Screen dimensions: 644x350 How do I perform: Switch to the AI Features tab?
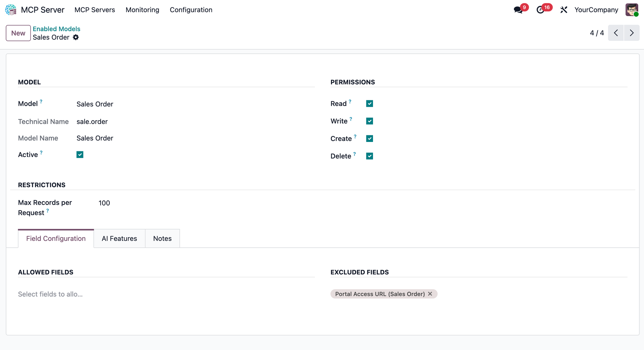coord(119,238)
